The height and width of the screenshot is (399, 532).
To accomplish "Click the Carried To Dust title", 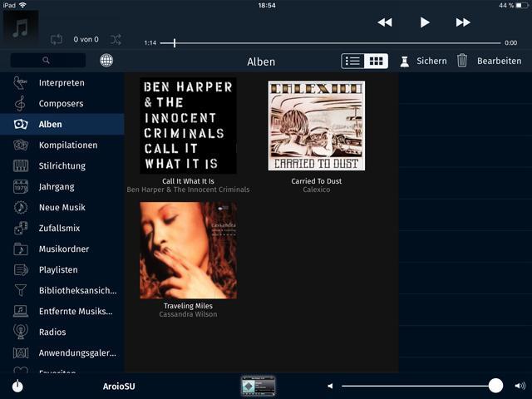I will coord(317,181).
